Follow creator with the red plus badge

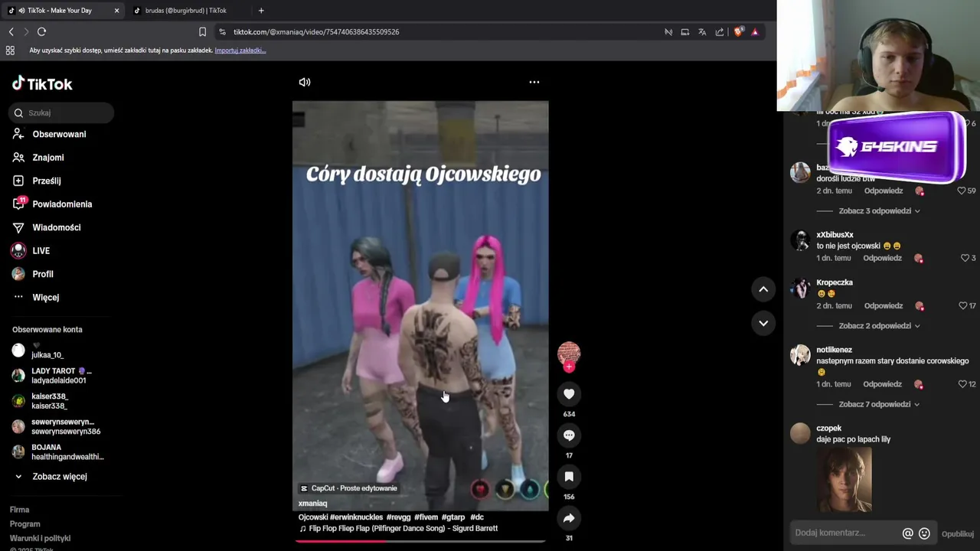tap(569, 367)
